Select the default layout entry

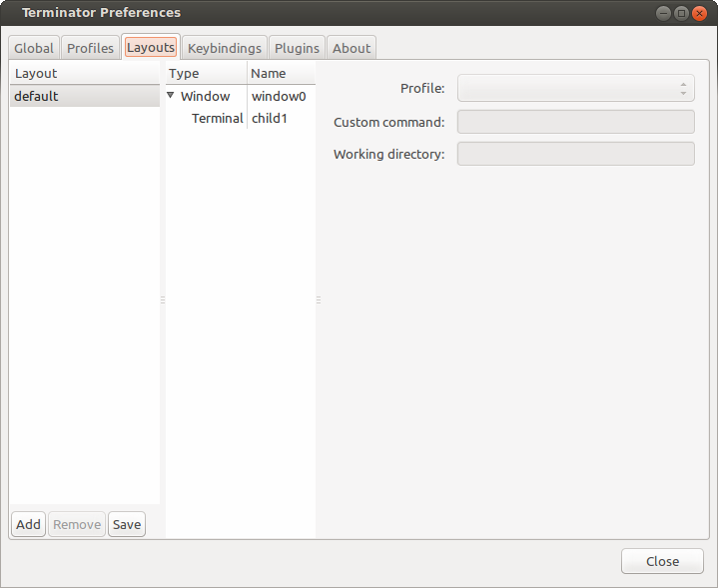[85, 96]
